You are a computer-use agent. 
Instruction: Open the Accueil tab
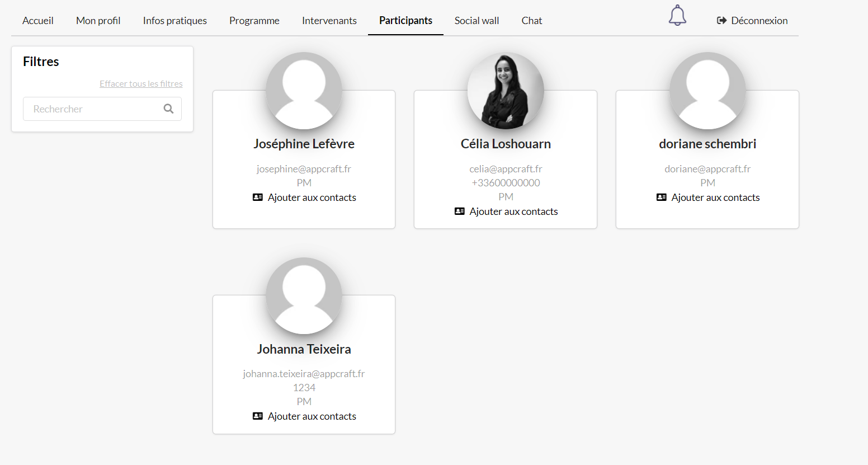(38, 21)
